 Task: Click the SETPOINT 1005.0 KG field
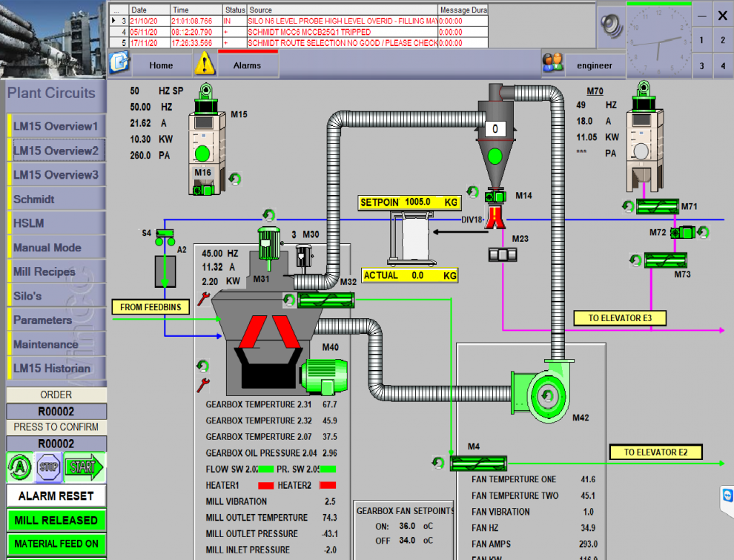coord(409,202)
